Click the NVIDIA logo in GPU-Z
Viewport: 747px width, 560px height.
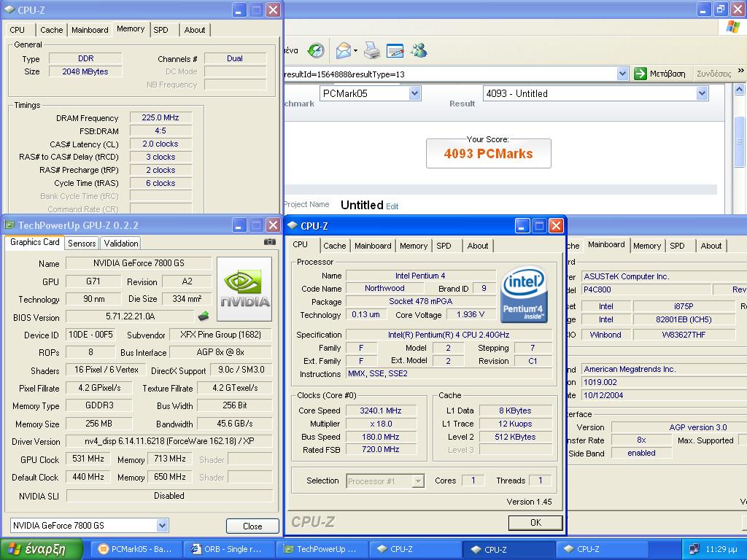tap(244, 289)
